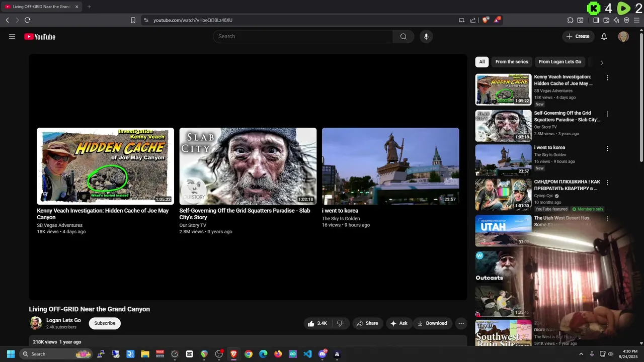Open Google Chrome from taskbar
The image size is (644, 362).
click(x=249, y=354)
